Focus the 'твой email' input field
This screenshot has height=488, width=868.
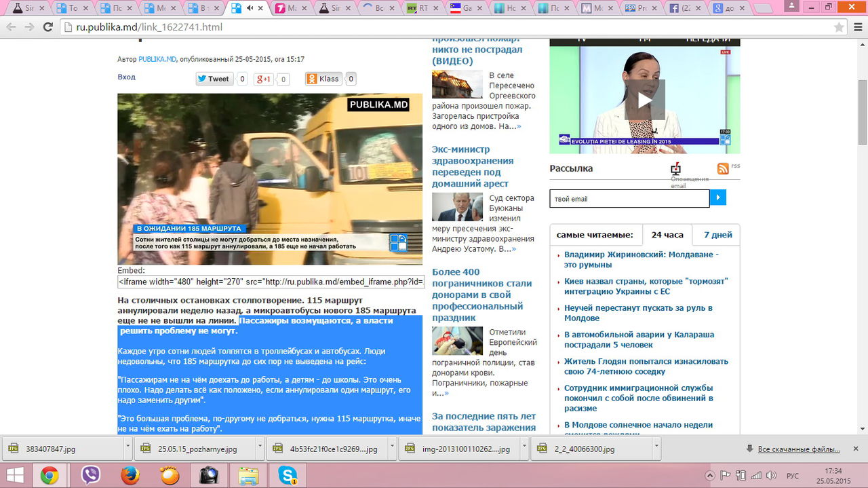629,198
